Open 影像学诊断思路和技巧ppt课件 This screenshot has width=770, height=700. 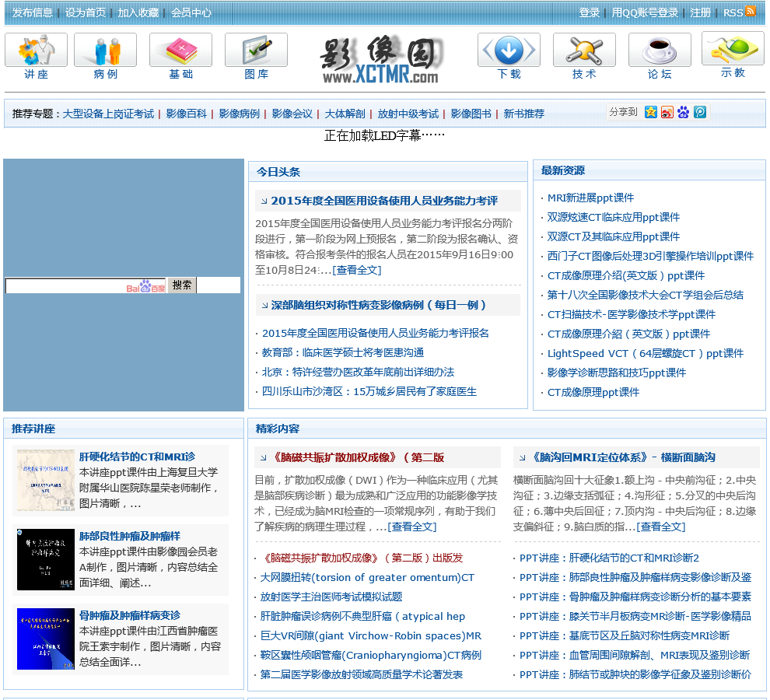[617, 373]
